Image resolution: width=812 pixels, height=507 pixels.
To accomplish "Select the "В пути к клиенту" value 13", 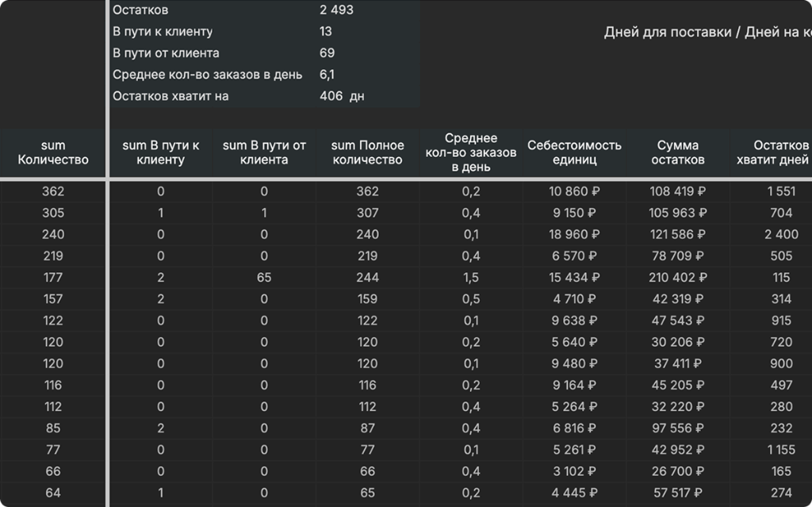I will click(326, 32).
